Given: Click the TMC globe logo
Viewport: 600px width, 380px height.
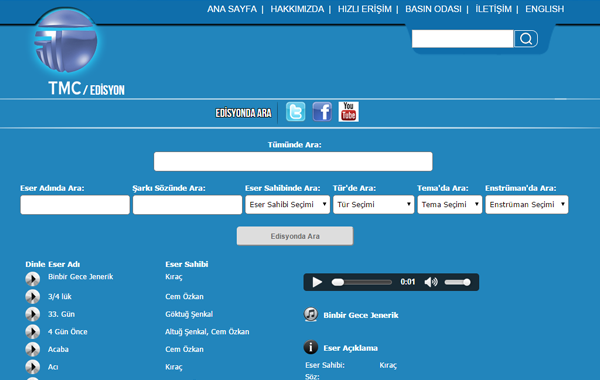Looking at the screenshot, I should point(66,41).
